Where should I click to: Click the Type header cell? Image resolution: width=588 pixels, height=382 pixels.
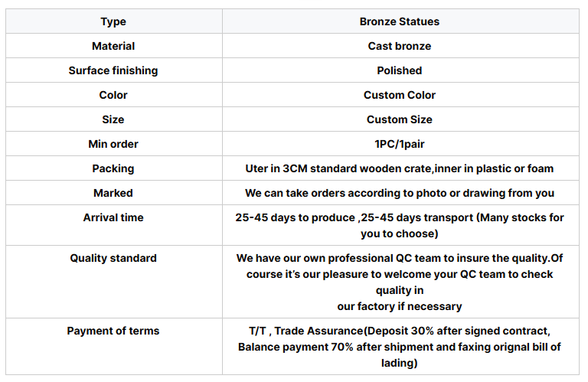point(113,21)
